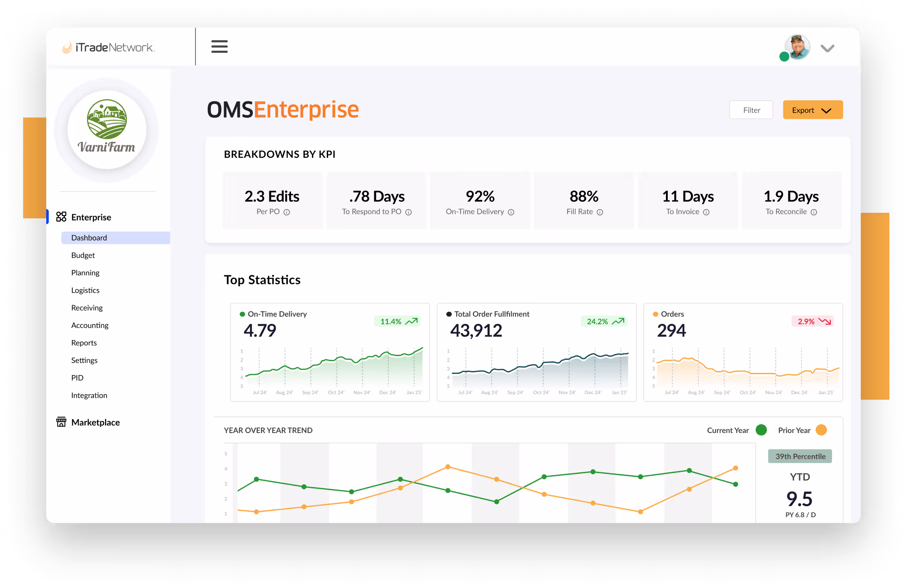
Task: Open the Marketplace section
Action: pos(95,422)
